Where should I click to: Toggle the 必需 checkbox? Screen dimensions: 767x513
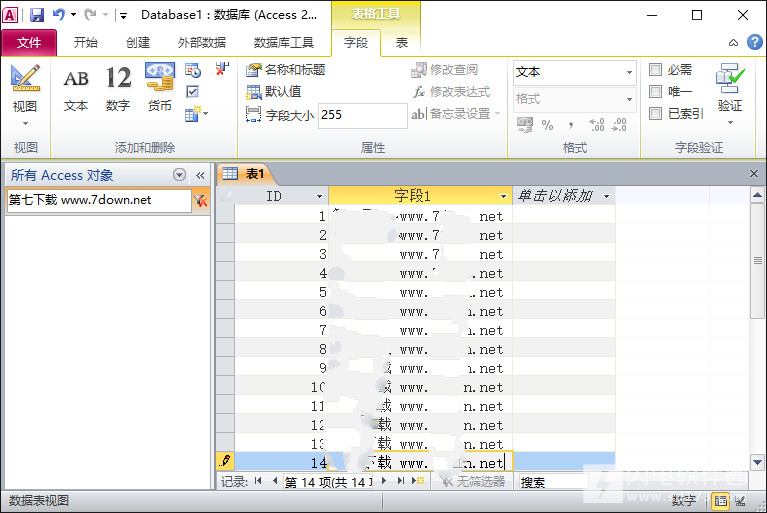click(655, 69)
